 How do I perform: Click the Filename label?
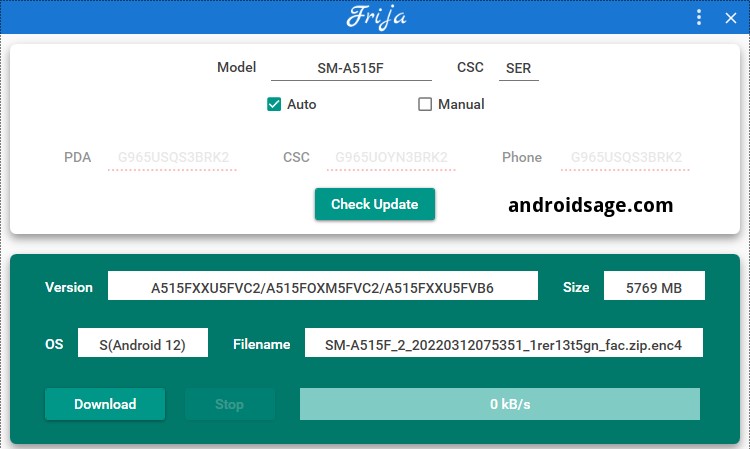tap(262, 344)
